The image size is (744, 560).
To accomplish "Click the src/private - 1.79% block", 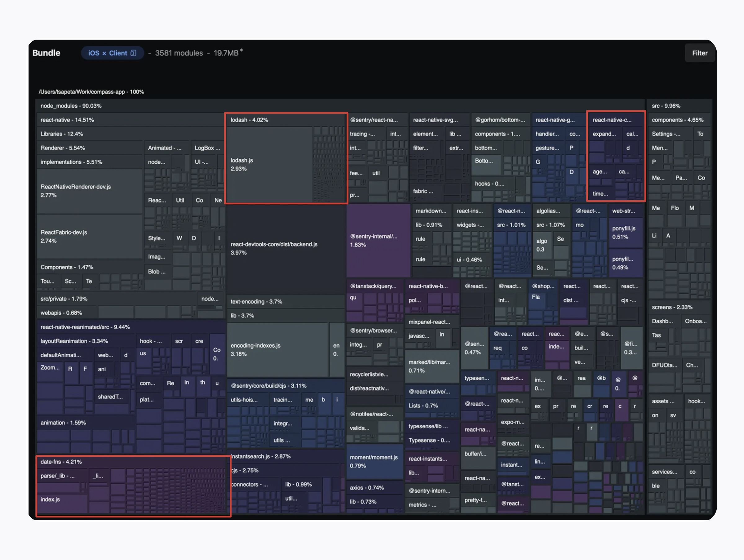I will coord(117,299).
